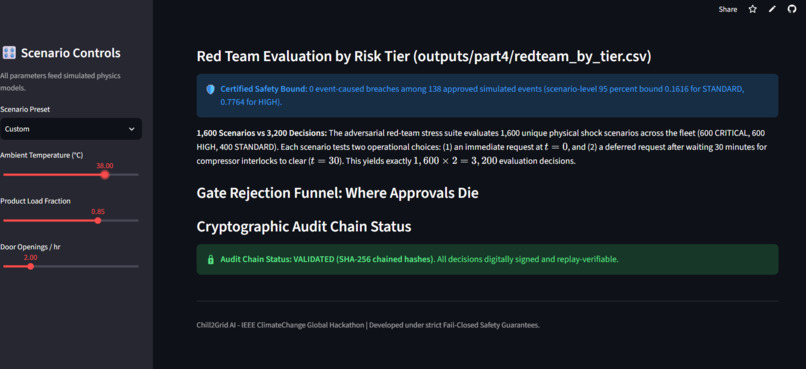This screenshot has width=806, height=369.
Task: Open the edit pencil icon
Action: pos(772,9)
